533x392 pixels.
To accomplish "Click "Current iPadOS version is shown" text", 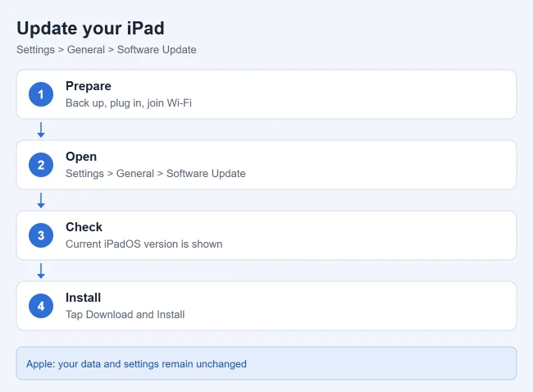I will [144, 244].
